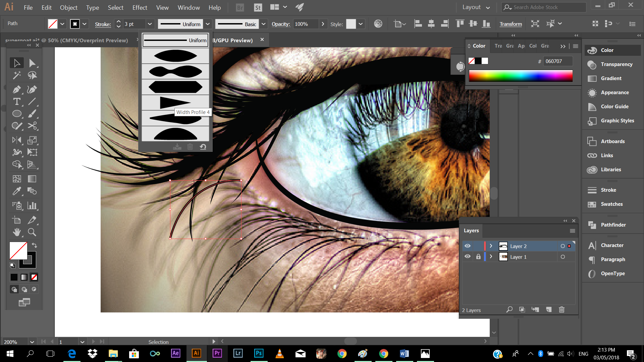Open the Object menu

coord(69,7)
